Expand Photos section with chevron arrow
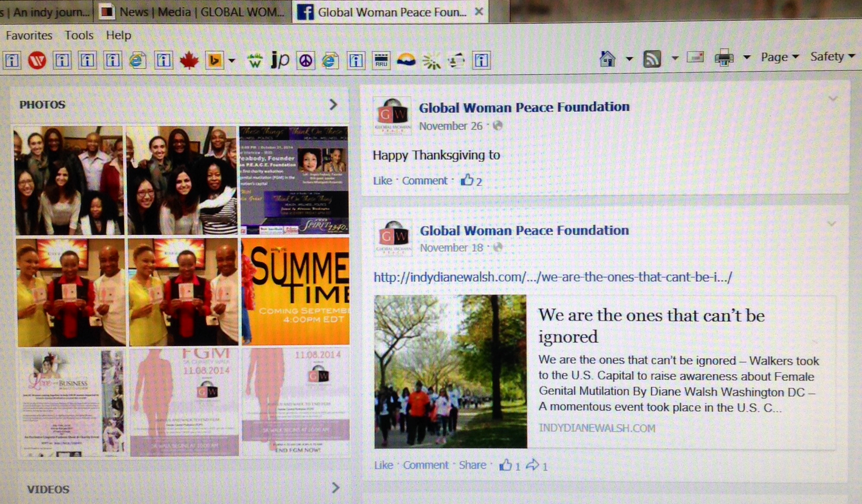This screenshot has height=504, width=862. [333, 104]
